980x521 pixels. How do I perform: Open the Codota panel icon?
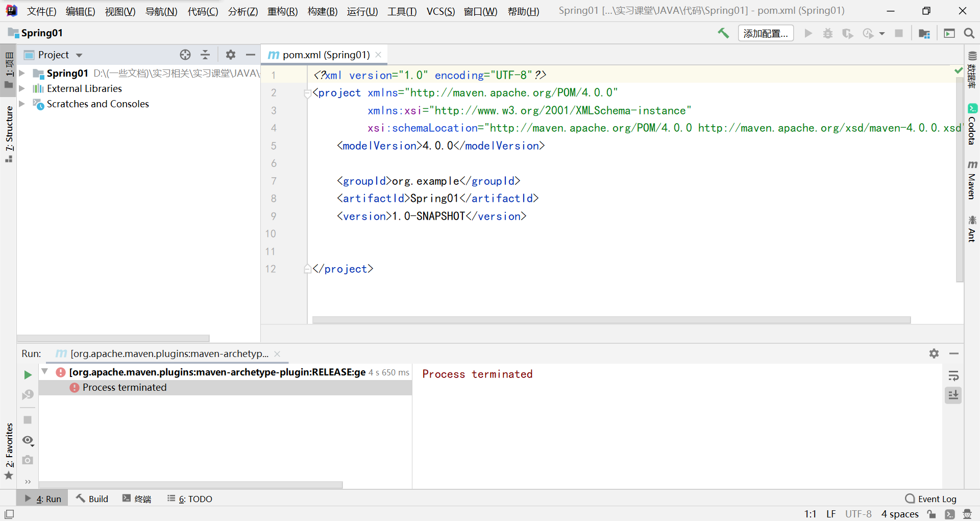tap(973, 123)
